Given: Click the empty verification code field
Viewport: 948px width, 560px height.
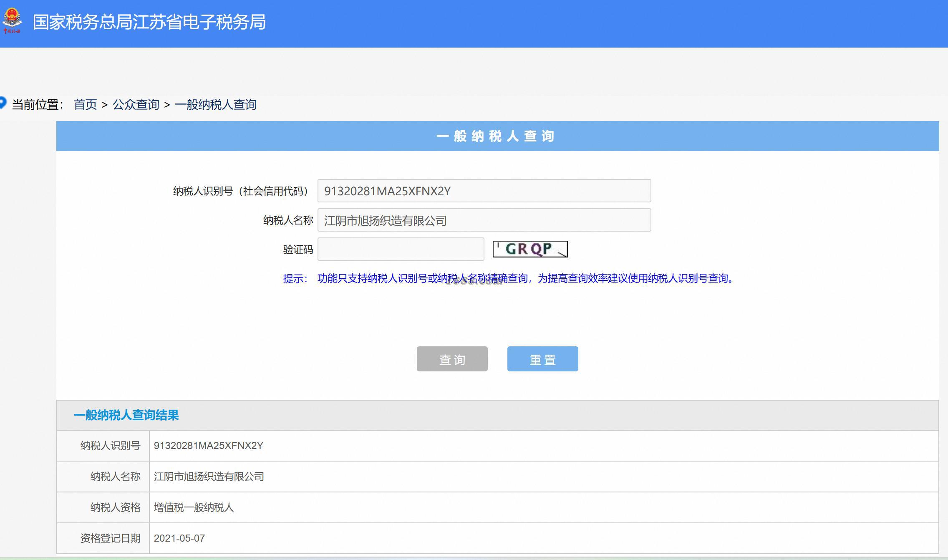Looking at the screenshot, I should 400,249.
